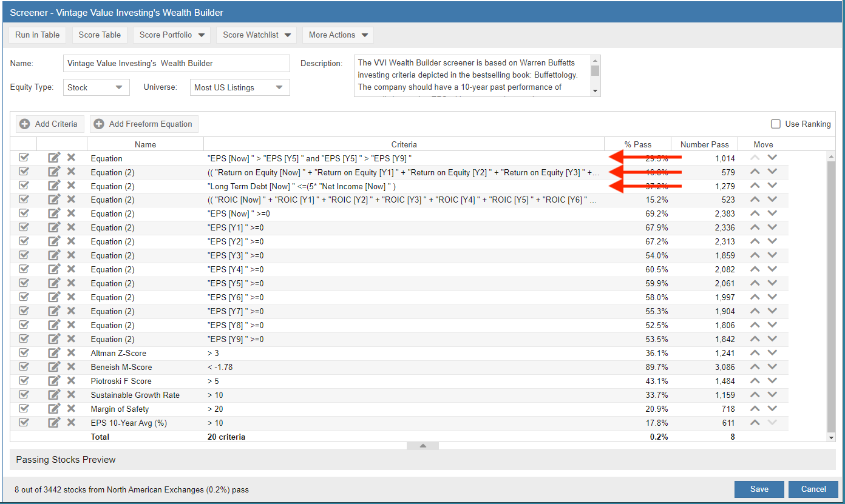
Task: Click the criteria table scrollbar down arrow
Action: tap(832, 437)
